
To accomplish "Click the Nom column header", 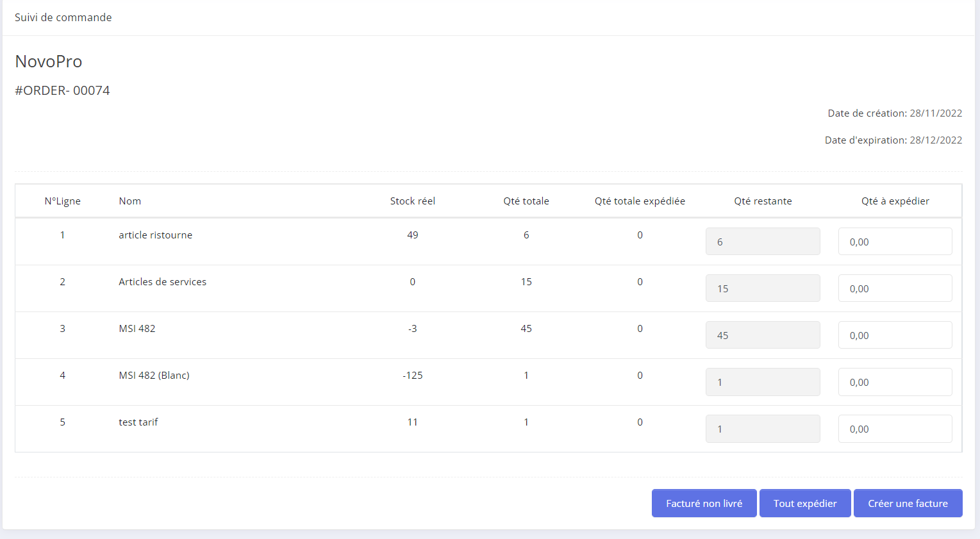I will click(129, 201).
